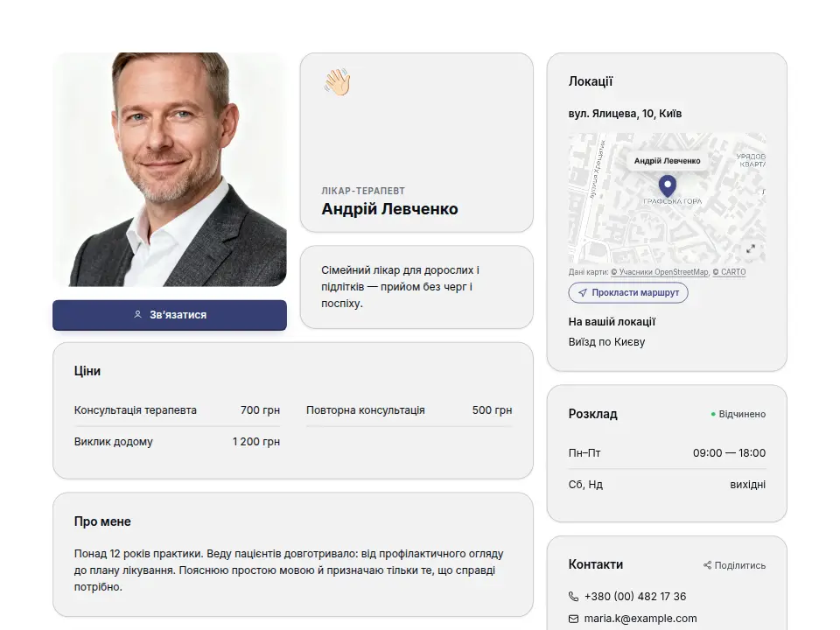
Task: Click the Відчинено open status
Action: click(x=738, y=414)
